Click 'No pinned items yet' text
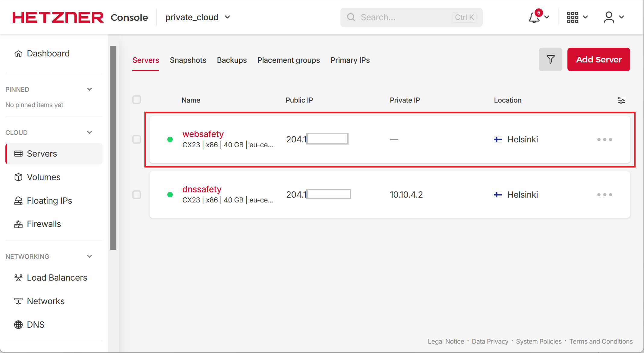 [x=34, y=105]
